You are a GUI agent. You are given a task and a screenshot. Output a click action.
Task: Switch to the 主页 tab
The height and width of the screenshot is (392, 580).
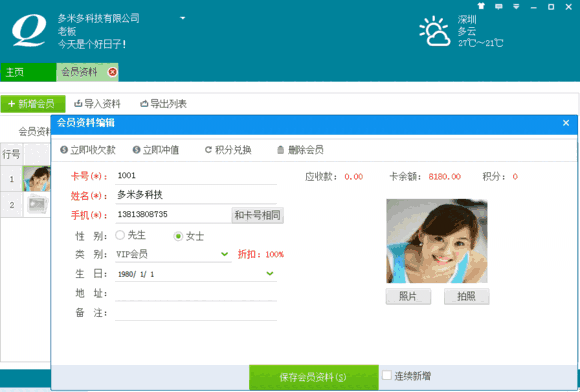tap(28, 72)
